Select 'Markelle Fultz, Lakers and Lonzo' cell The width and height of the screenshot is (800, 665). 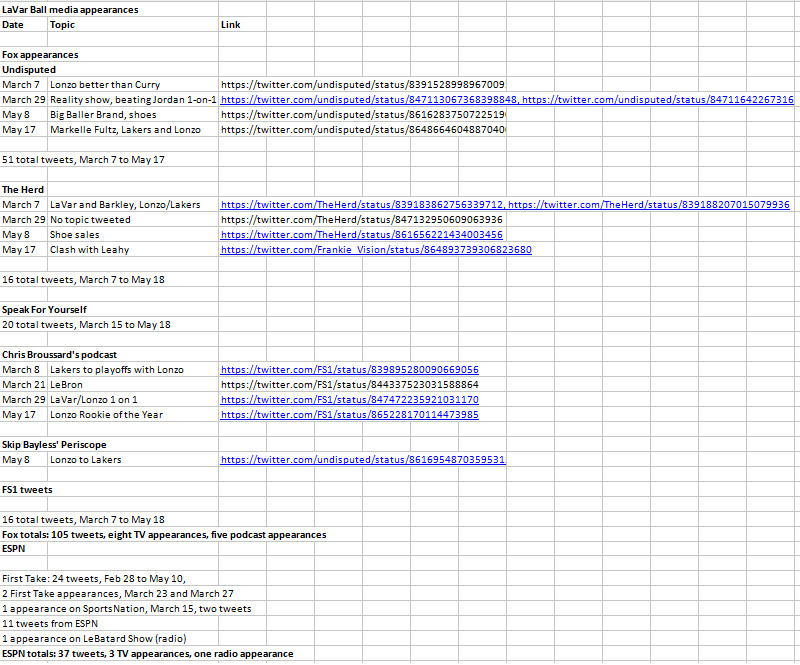pos(125,130)
